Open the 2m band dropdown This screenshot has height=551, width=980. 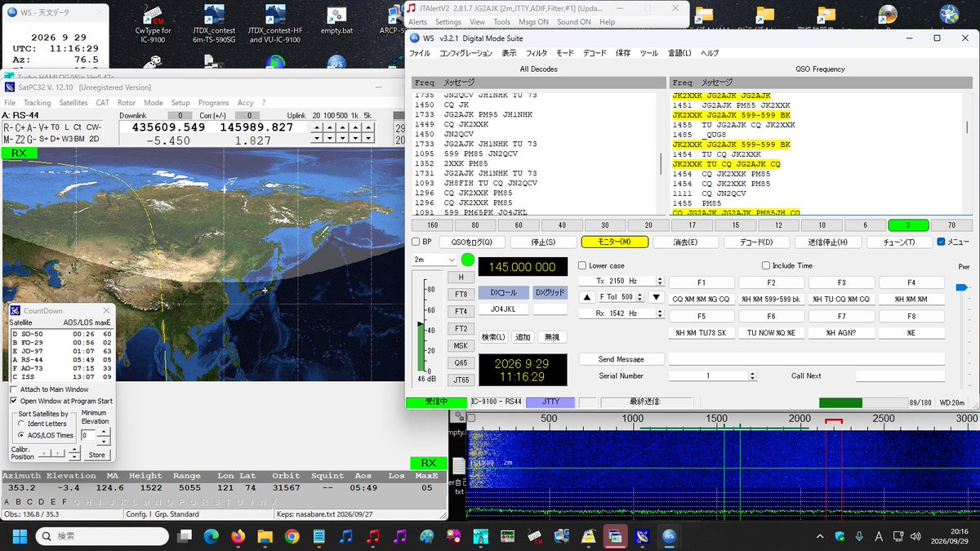(434, 260)
